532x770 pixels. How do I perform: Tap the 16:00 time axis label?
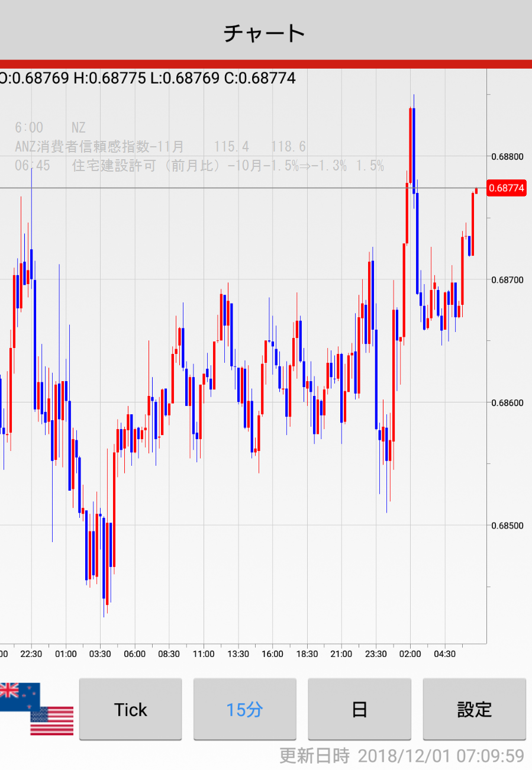point(272,654)
